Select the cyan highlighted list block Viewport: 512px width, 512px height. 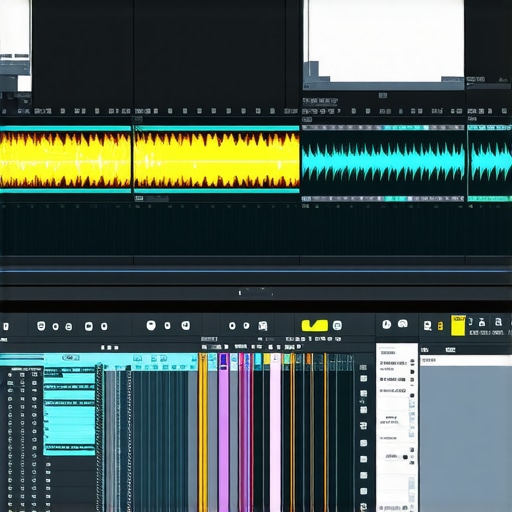[69, 412]
